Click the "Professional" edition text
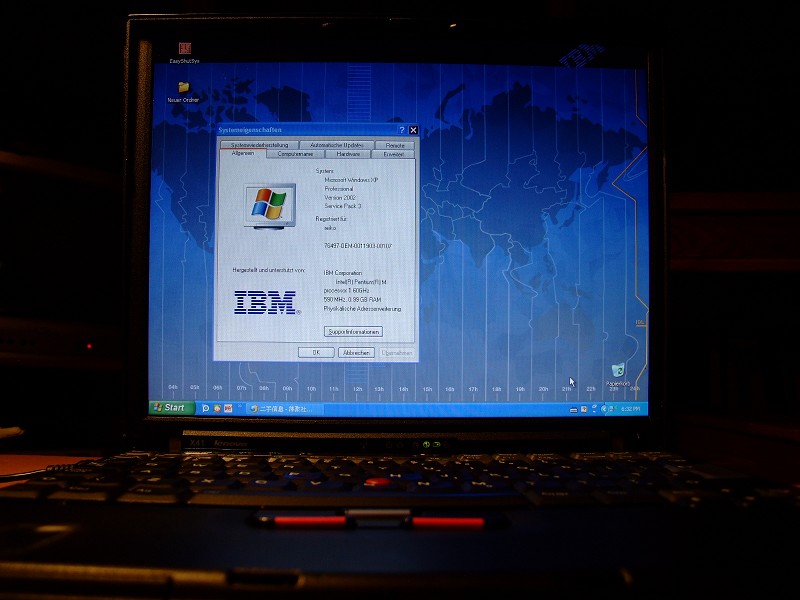 click(339, 189)
